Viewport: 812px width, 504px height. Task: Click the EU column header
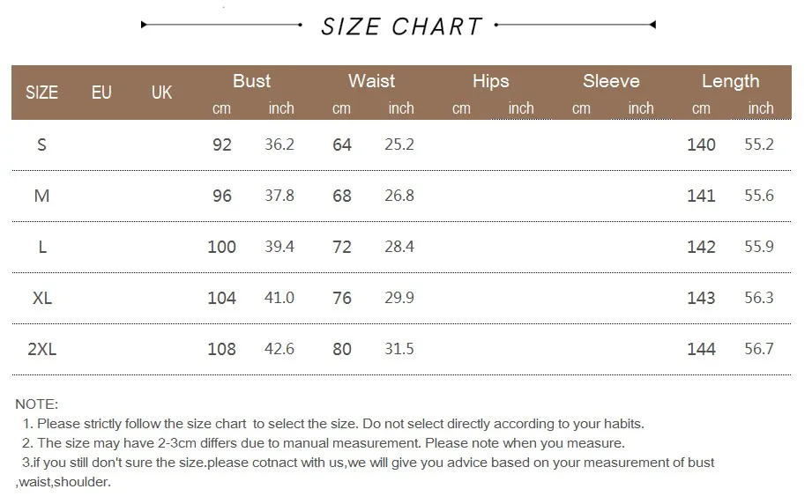point(101,92)
